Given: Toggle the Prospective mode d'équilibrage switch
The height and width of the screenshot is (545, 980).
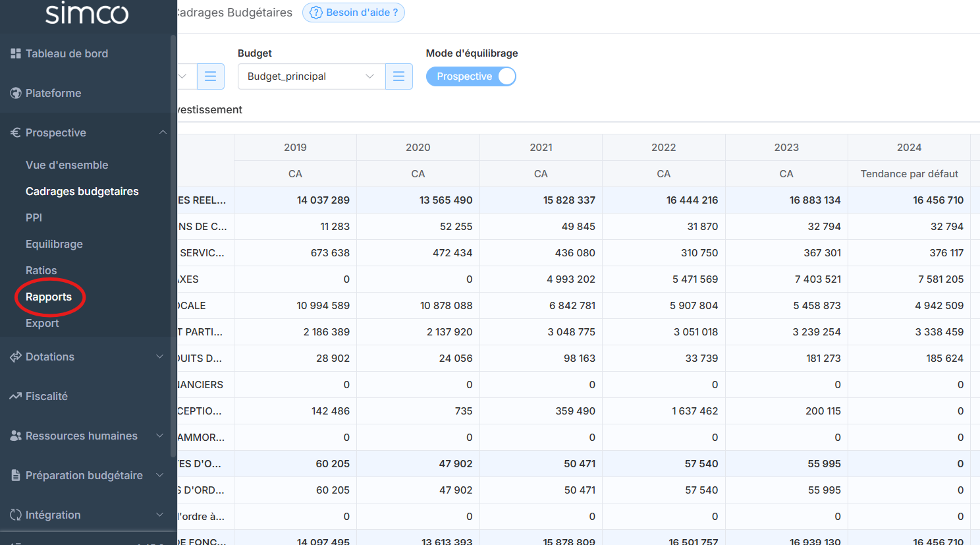Looking at the screenshot, I should pyautogui.click(x=470, y=76).
